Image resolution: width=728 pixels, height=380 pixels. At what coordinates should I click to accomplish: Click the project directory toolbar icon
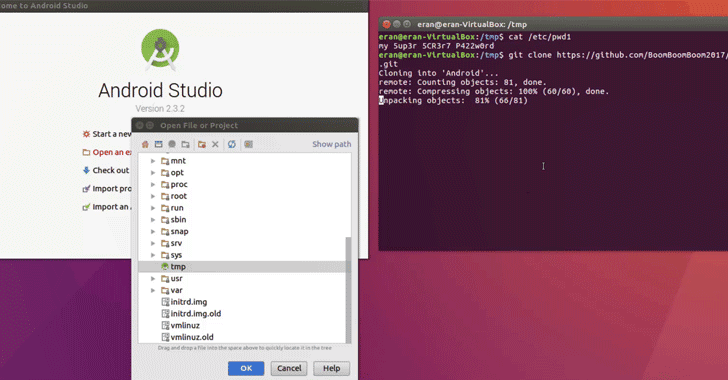(172, 144)
